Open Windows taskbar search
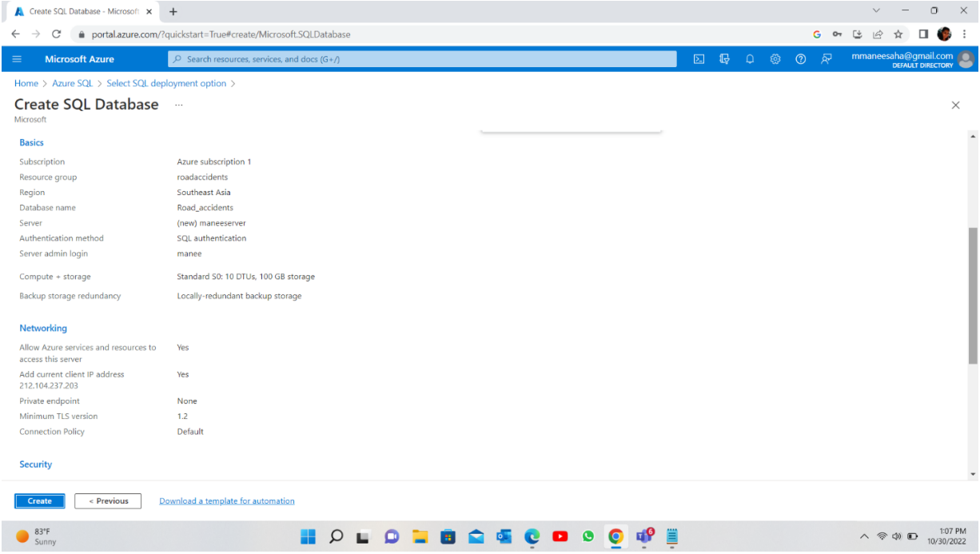The width and height of the screenshot is (980, 554). pyautogui.click(x=337, y=536)
